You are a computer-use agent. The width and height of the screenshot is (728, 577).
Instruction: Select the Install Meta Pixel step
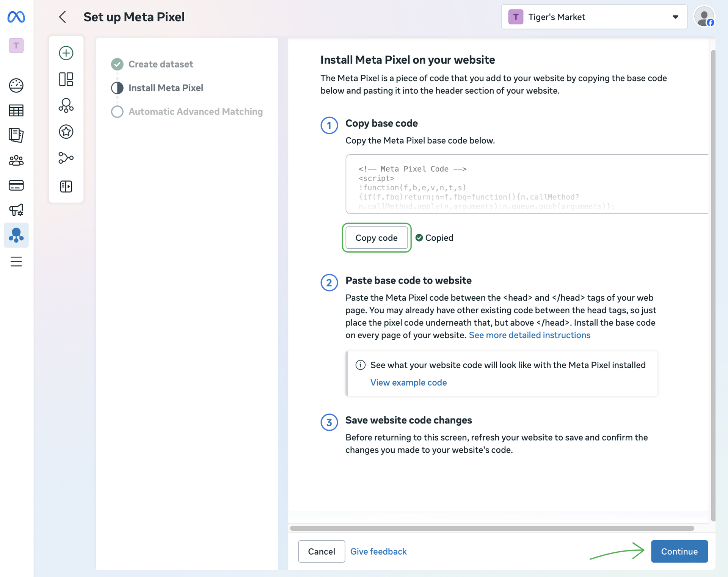165,88
